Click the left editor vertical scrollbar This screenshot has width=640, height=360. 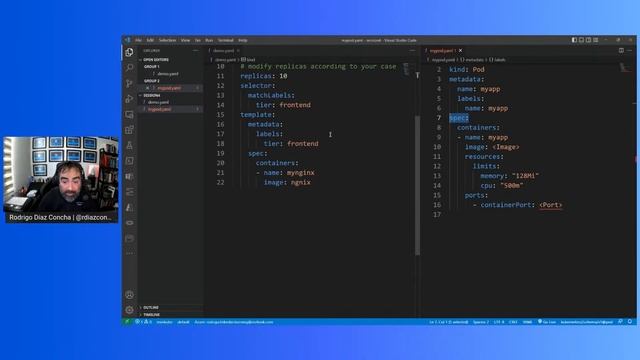(417, 185)
